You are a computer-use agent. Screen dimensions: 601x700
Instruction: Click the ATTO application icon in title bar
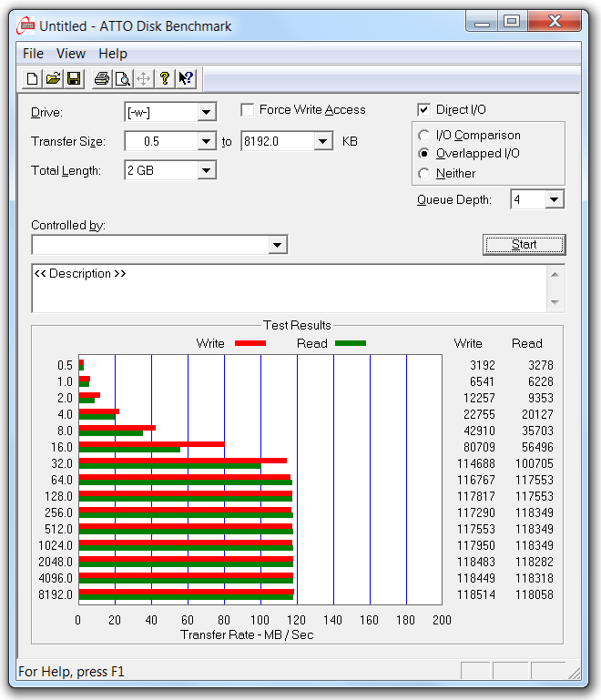[25, 25]
